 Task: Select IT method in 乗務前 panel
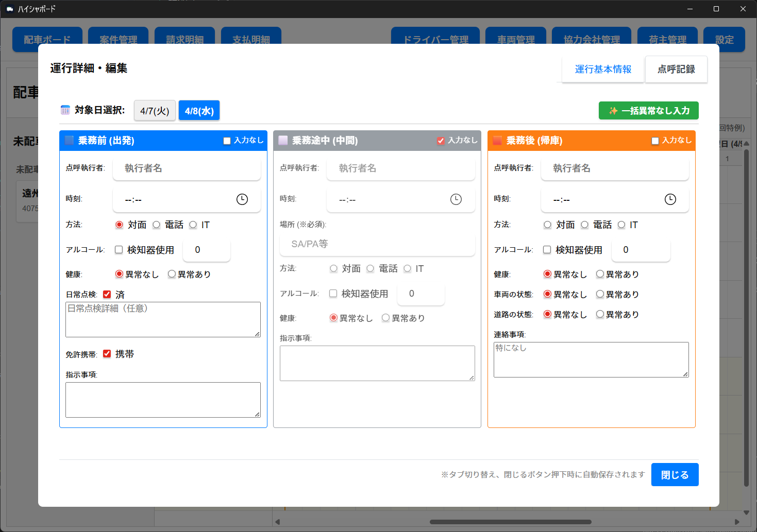[193, 225]
